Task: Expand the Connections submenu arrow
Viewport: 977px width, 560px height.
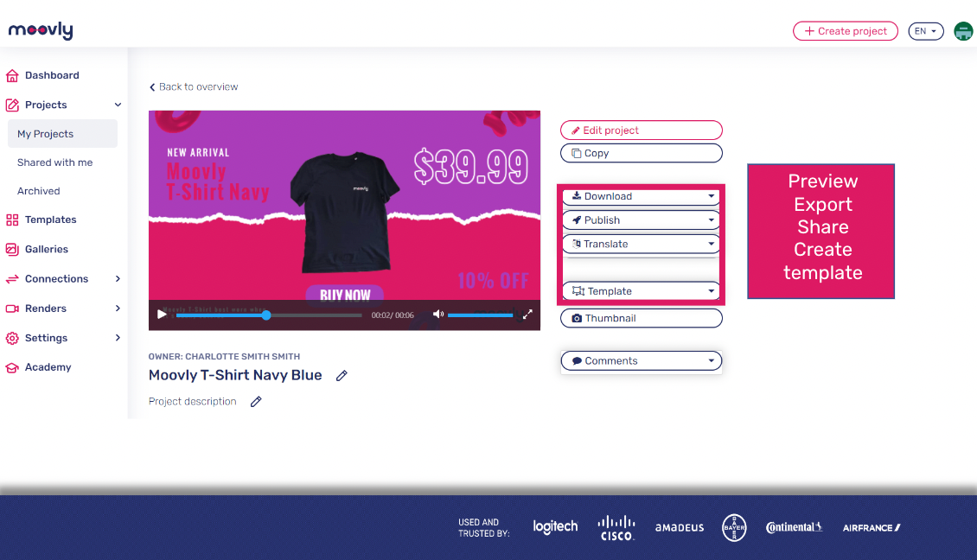Action: click(x=118, y=278)
